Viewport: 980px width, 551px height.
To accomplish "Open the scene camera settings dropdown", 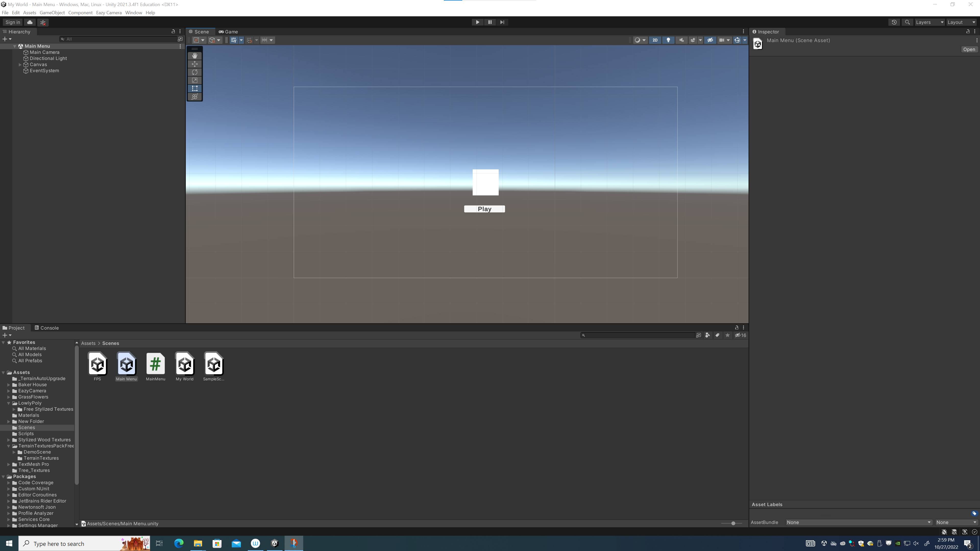I will click(724, 40).
